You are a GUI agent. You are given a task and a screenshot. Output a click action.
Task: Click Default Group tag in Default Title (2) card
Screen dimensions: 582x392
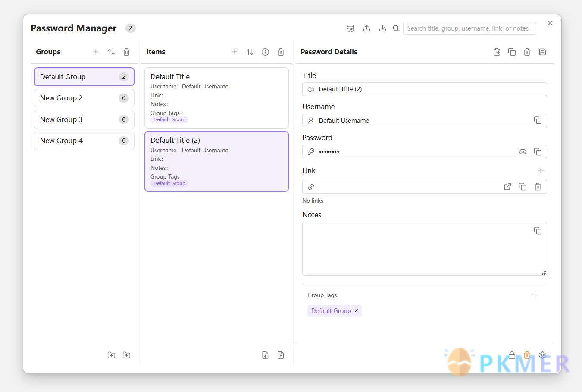point(169,183)
